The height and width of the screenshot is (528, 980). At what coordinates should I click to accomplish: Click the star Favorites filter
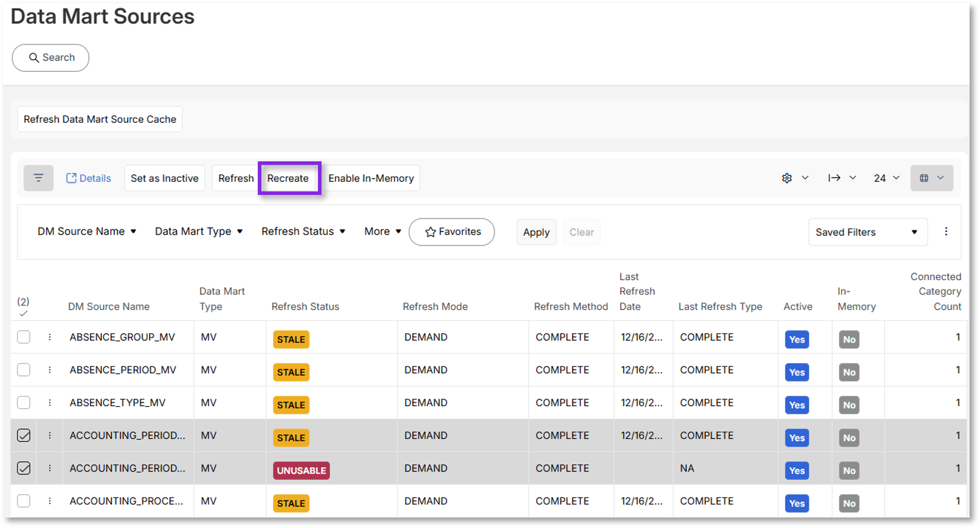point(452,231)
